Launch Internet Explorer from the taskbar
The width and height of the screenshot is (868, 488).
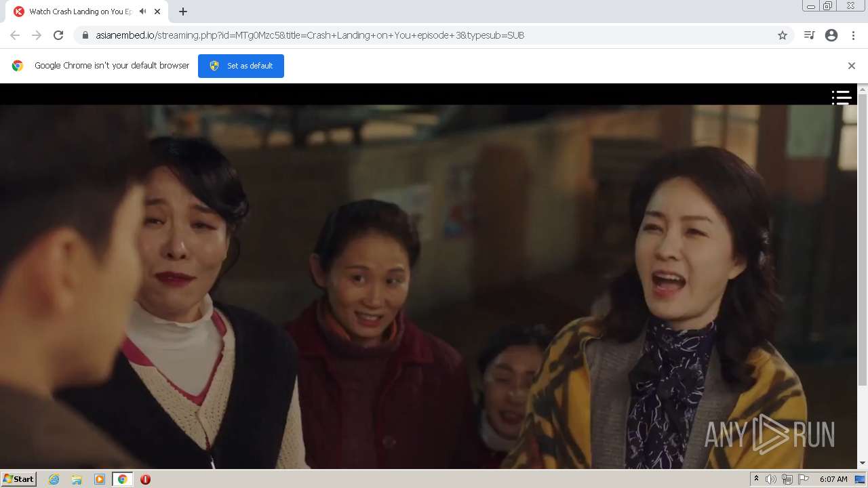pos(54,479)
